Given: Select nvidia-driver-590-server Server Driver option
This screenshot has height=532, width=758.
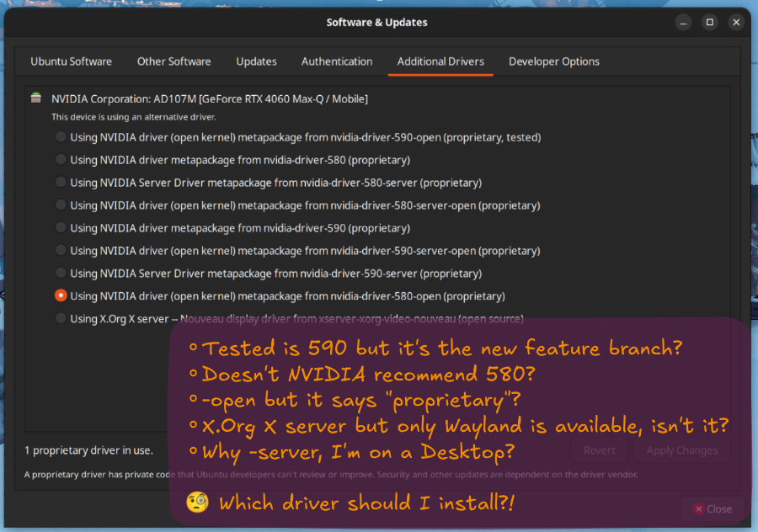Looking at the screenshot, I should (61, 273).
